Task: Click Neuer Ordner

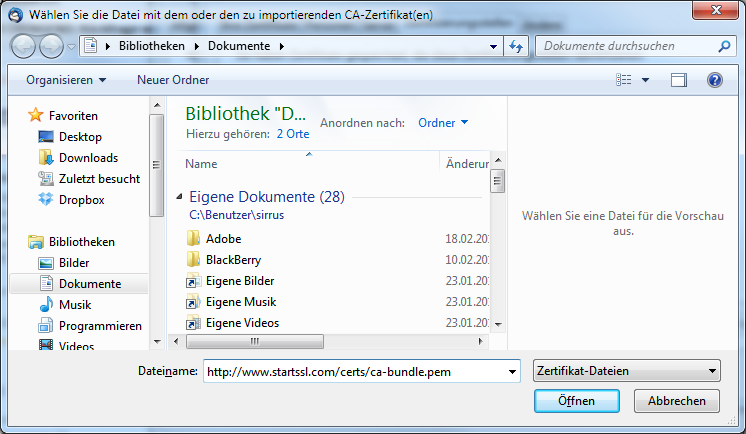Action: point(173,80)
